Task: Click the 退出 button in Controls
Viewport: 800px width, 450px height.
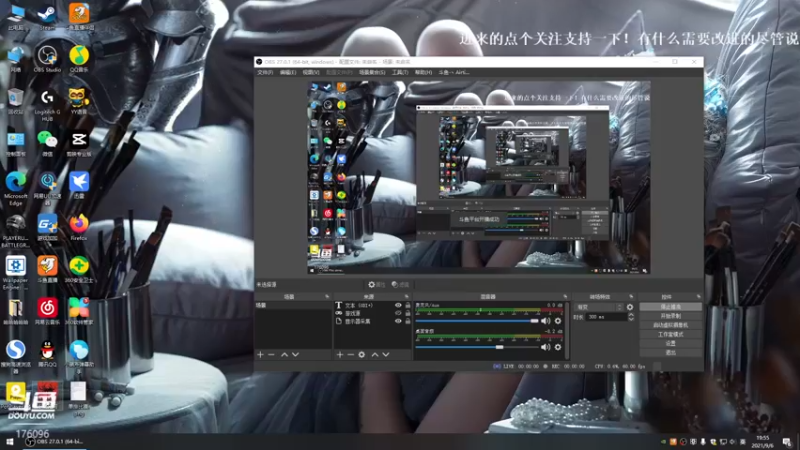Action: point(670,353)
